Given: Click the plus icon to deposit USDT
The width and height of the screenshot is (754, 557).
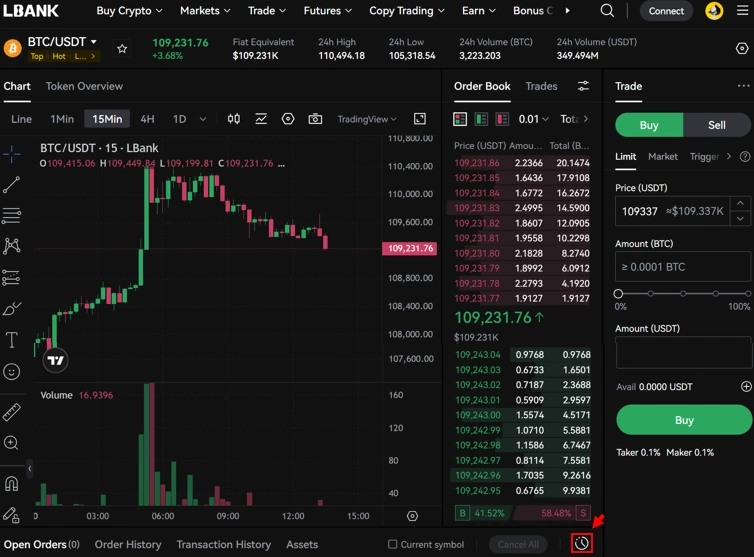Looking at the screenshot, I should (746, 386).
